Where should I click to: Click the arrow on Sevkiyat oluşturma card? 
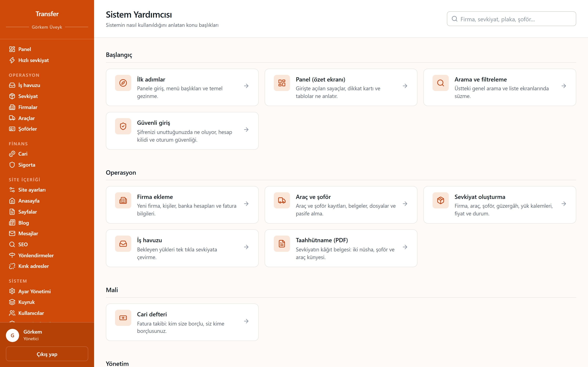[564, 204]
